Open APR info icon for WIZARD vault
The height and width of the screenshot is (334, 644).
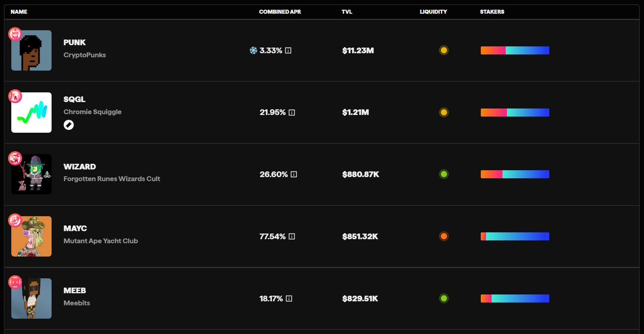[x=294, y=174]
